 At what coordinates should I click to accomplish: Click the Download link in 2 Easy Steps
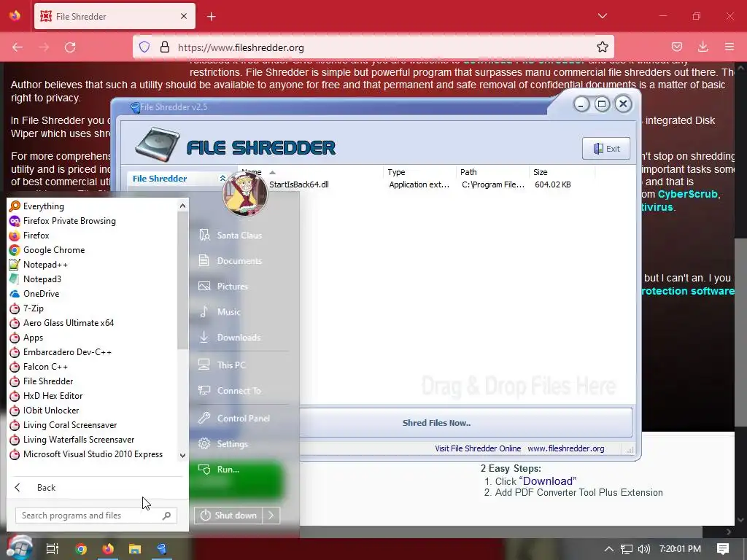click(548, 481)
